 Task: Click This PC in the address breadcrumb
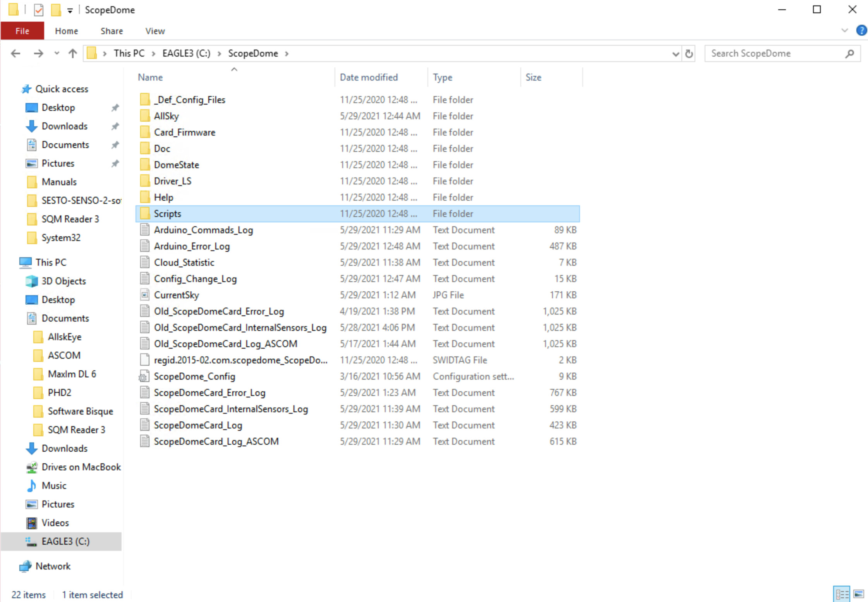click(129, 53)
